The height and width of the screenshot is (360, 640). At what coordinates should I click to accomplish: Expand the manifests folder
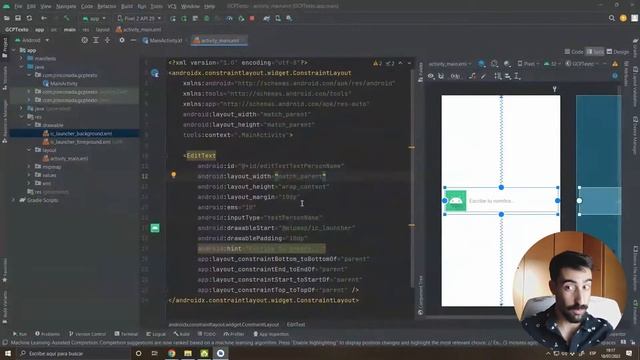click(x=22, y=58)
